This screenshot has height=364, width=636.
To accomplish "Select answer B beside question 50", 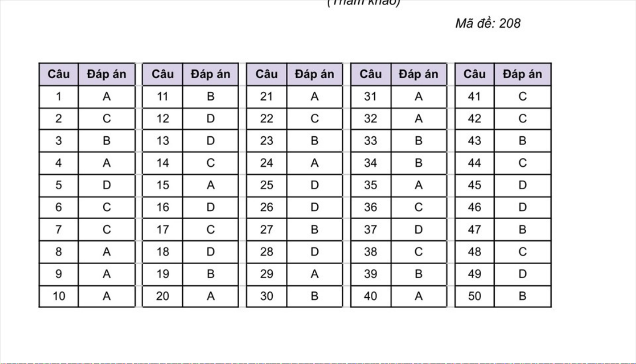I will [523, 296].
